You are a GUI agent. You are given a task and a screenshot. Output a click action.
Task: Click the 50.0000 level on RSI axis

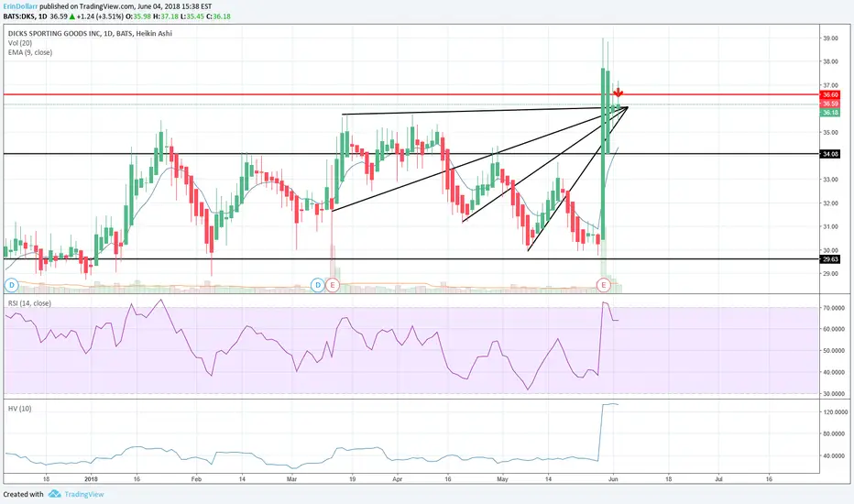click(x=834, y=350)
